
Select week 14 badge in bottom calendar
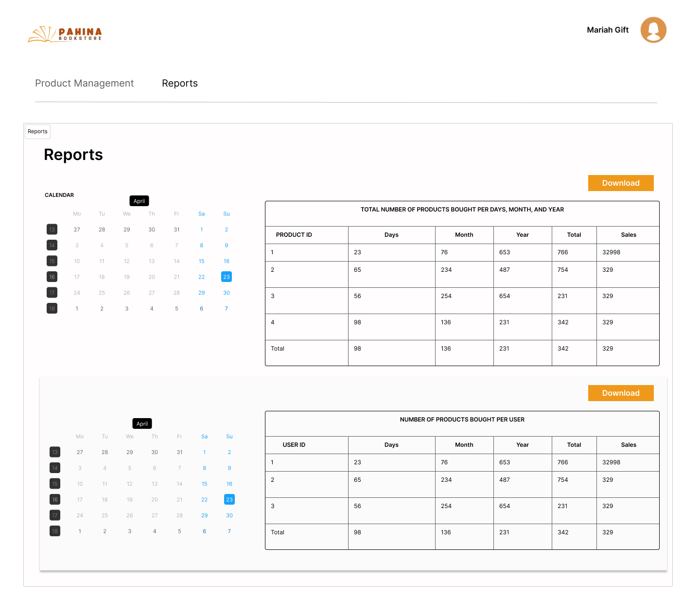coord(55,468)
